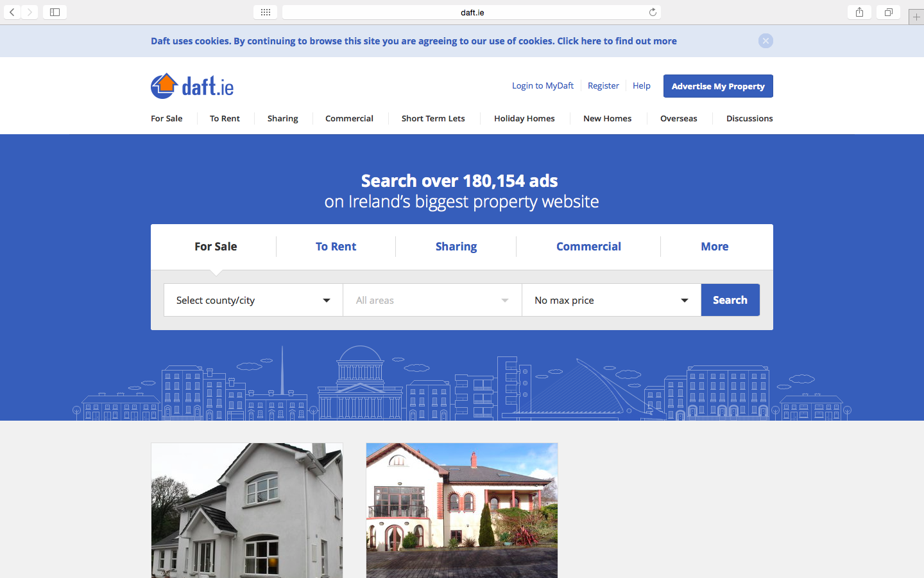Select the Commercial search tab
924x578 pixels.
coord(588,247)
